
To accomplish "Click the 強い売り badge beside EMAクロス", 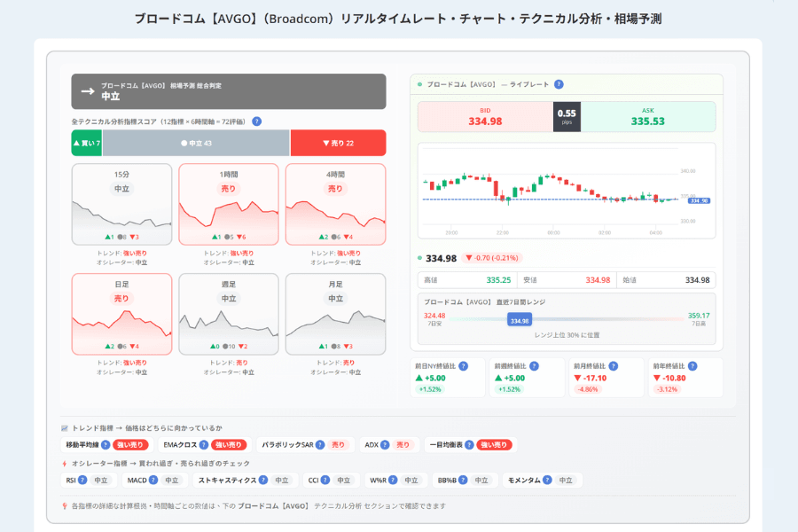I will click(x=229, y=445).
